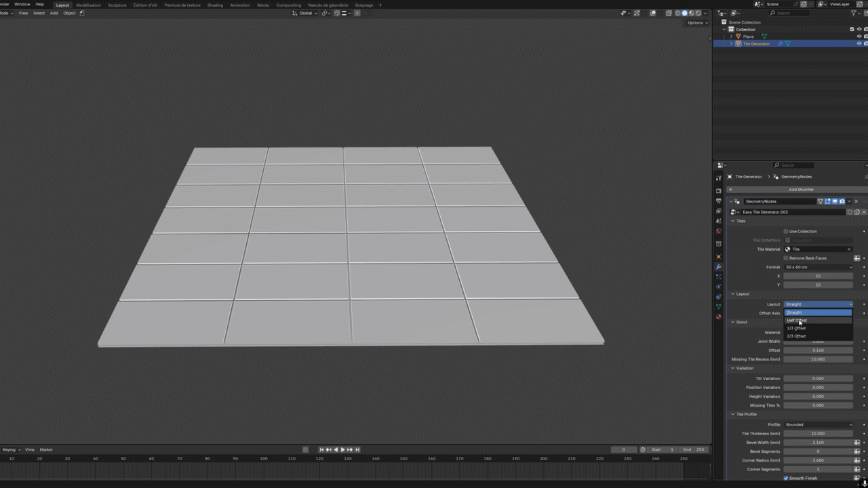Image resolution: width=868 pixels, height=488 pixels.
Task: Toggle Collection exclude checkbox in outliner
Action: click(x=852, y=29)
